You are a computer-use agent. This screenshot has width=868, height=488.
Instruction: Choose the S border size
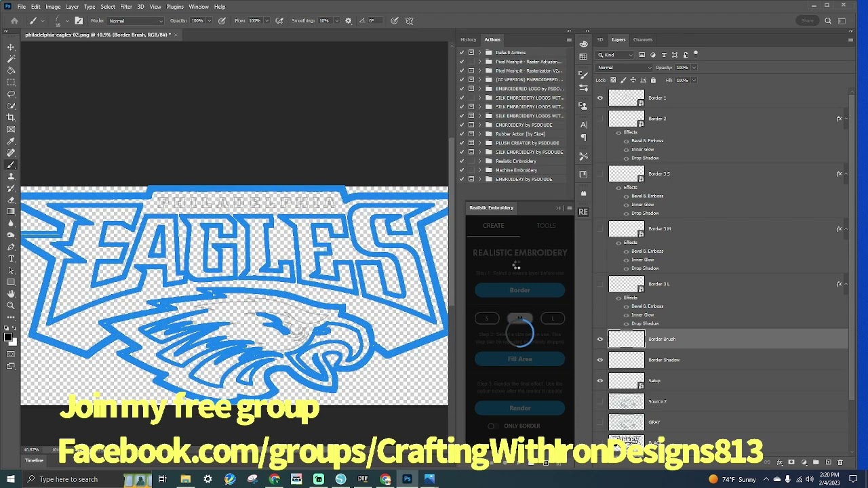pos(487,319)
